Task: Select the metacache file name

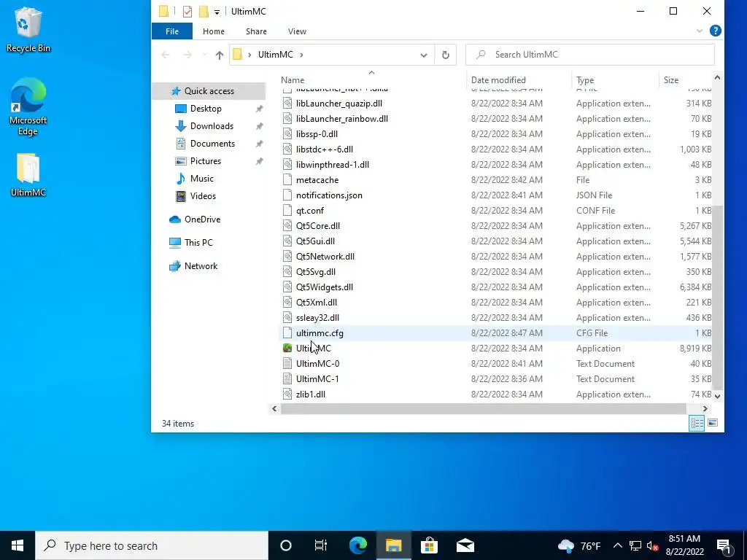Action: pos(317,180)
